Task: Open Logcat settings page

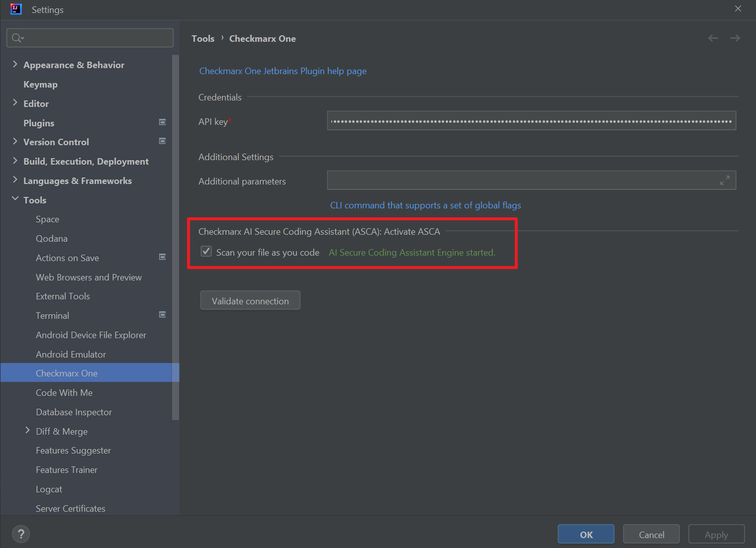Action: click(49, 489)
